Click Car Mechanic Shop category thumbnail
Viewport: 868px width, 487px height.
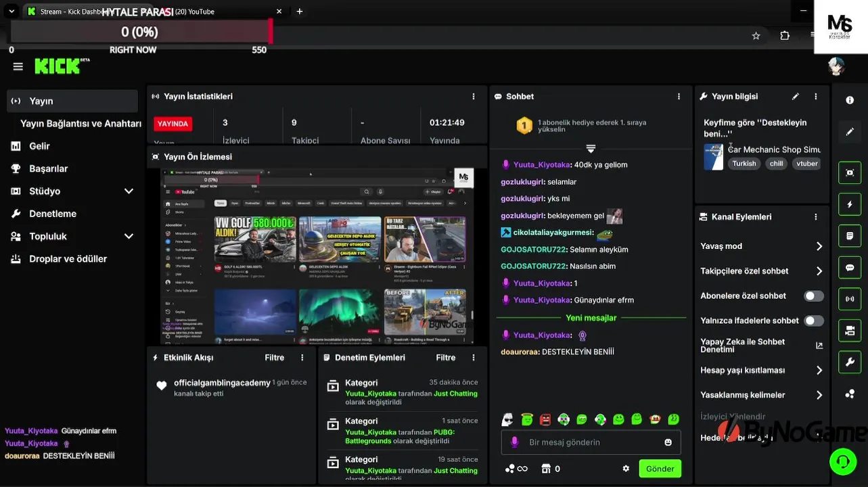click(x=713, y=157)
